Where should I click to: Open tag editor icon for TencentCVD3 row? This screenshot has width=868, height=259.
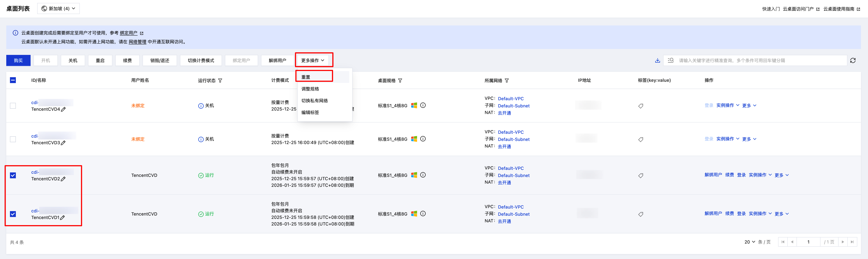tap(640, 139)
